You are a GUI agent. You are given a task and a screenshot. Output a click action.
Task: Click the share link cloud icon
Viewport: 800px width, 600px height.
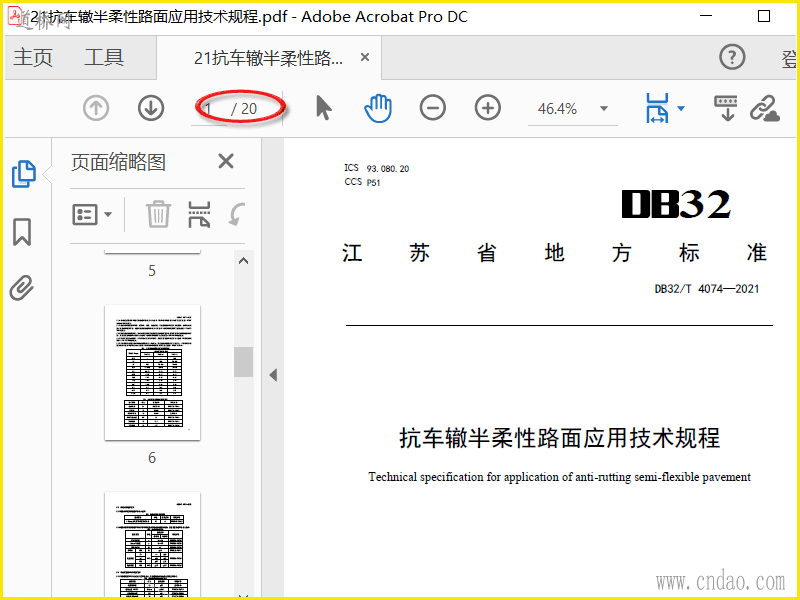point(765,108)
